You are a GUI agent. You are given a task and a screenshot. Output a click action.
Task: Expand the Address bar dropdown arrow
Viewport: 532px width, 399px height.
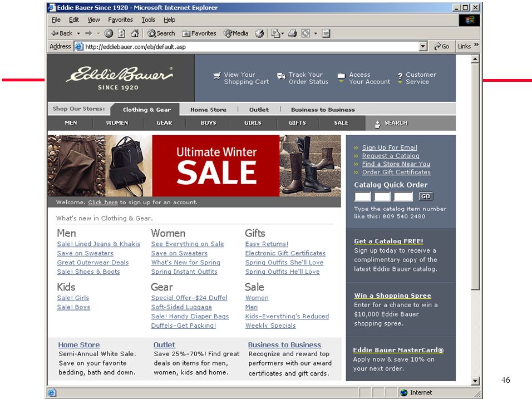click(423, 47)
